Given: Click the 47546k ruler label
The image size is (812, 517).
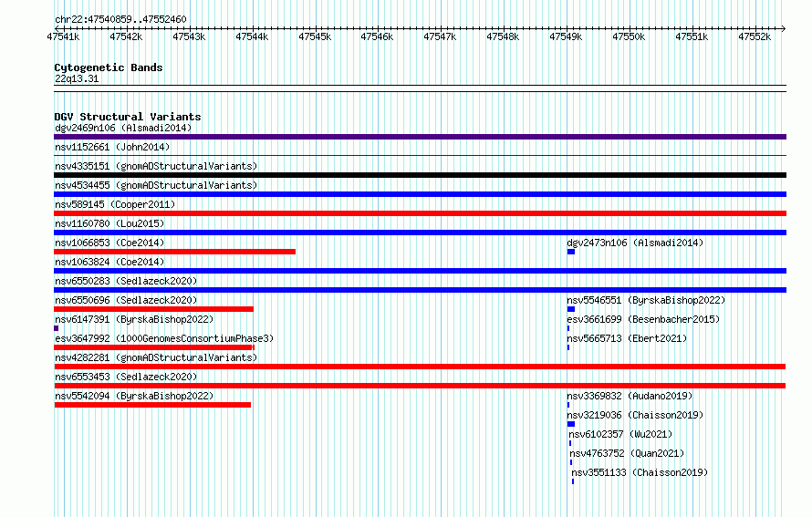Looking at the screenshot, I should [x=377, y=36].
